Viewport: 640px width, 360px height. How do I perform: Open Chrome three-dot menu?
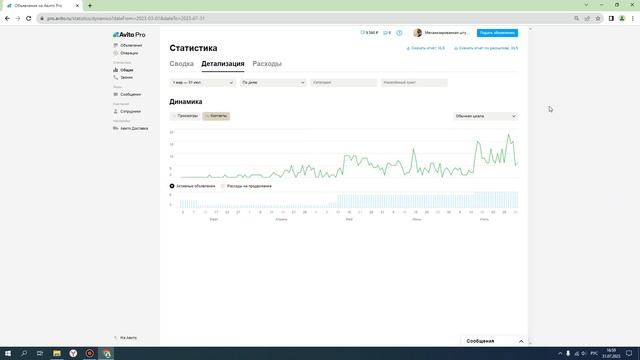tap(633, 18)
